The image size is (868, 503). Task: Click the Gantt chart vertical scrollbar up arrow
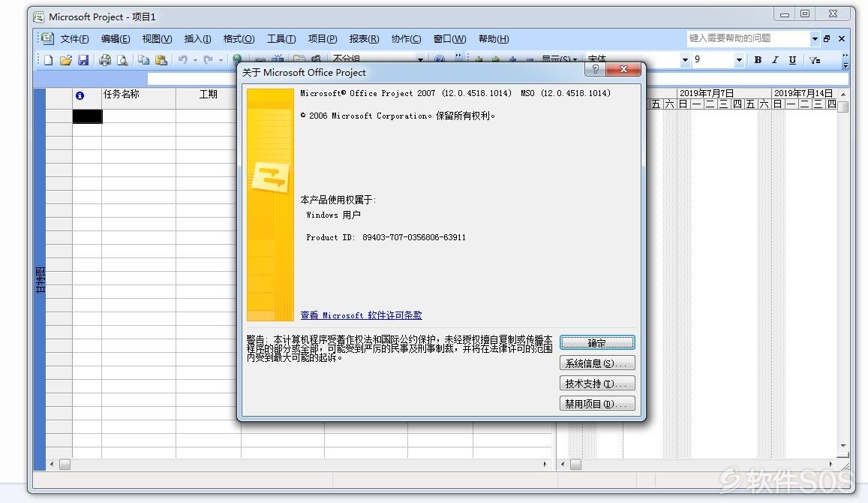(843, 94)
